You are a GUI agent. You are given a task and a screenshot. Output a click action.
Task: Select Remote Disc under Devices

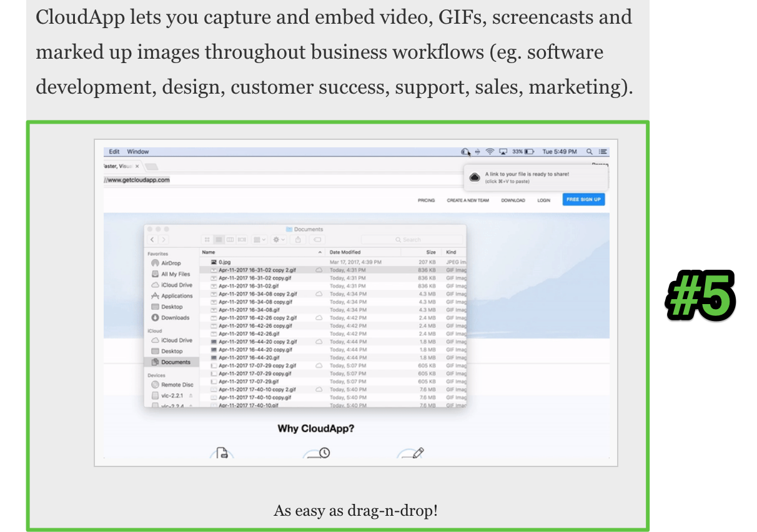[172, 385]
